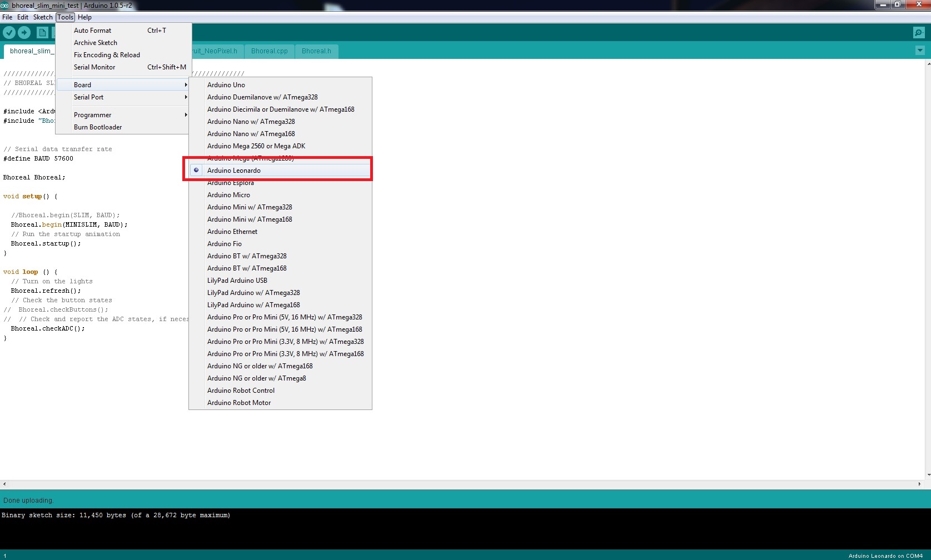This screenshot has height=560, width=931.
Task: Select the checked Arduino Leonardo board
Action: coord(281,171)
